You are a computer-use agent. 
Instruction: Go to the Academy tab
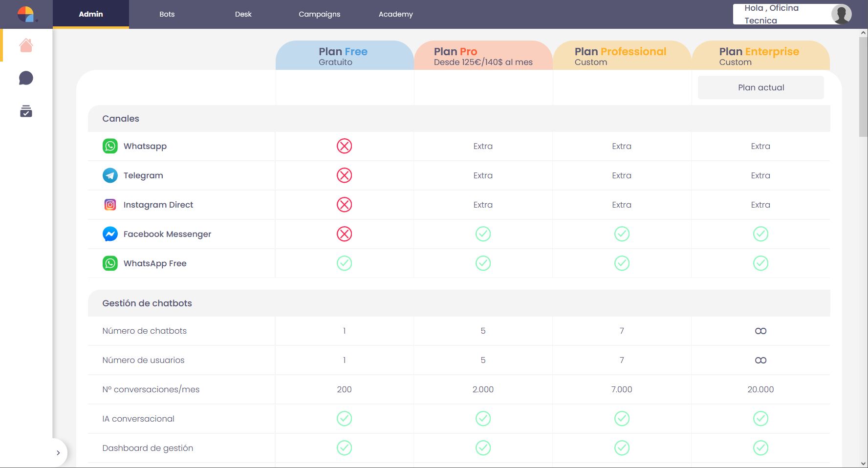pos(395,14)
